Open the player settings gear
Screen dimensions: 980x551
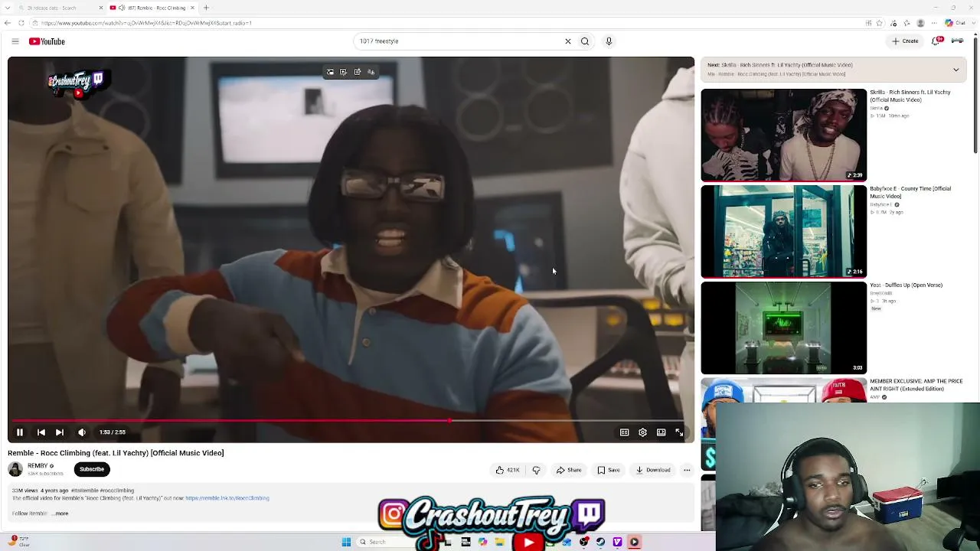643,432
